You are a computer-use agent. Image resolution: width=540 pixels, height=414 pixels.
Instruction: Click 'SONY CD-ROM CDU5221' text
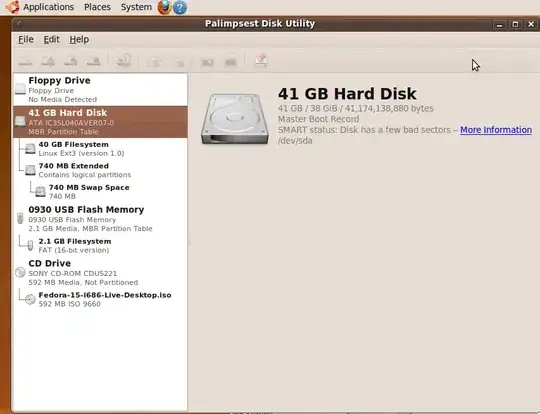coord(73,273)
